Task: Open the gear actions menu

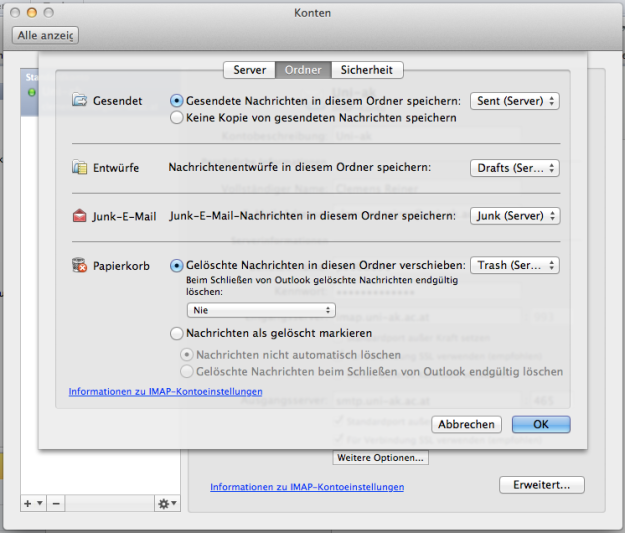Action: 166,503
